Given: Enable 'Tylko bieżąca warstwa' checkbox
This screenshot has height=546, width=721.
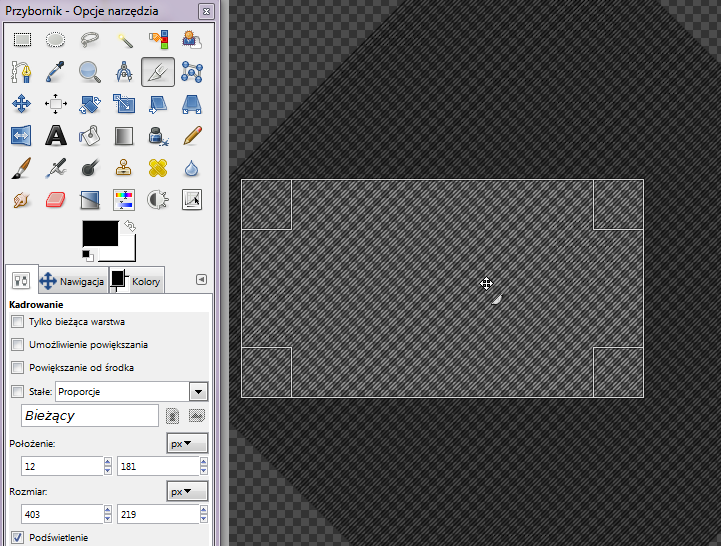Looking at the screenshot, I should click(x=17, y=322).
